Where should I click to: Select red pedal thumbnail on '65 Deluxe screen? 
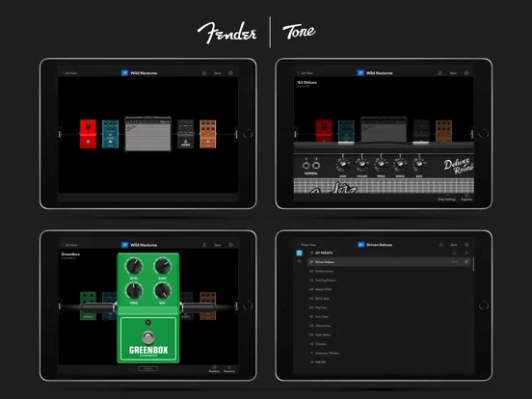tap(324, 131)
